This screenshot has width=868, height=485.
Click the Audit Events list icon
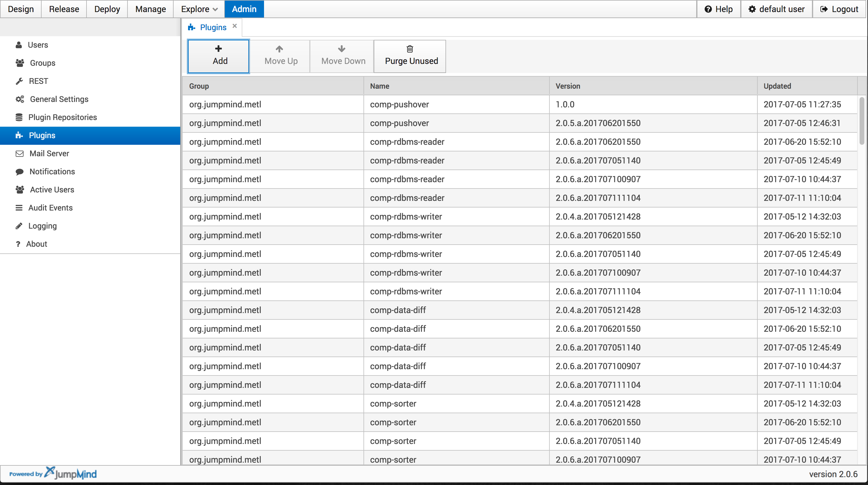19,208
